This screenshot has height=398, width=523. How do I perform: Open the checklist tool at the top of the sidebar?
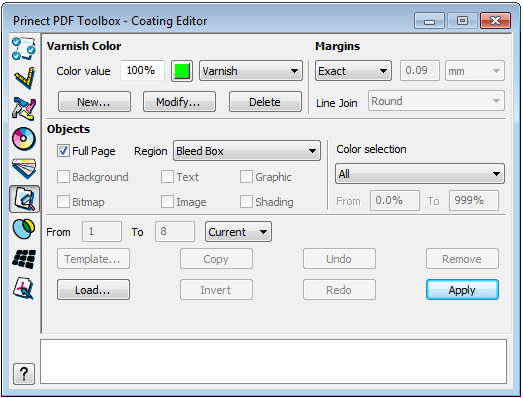pos(23,49)
